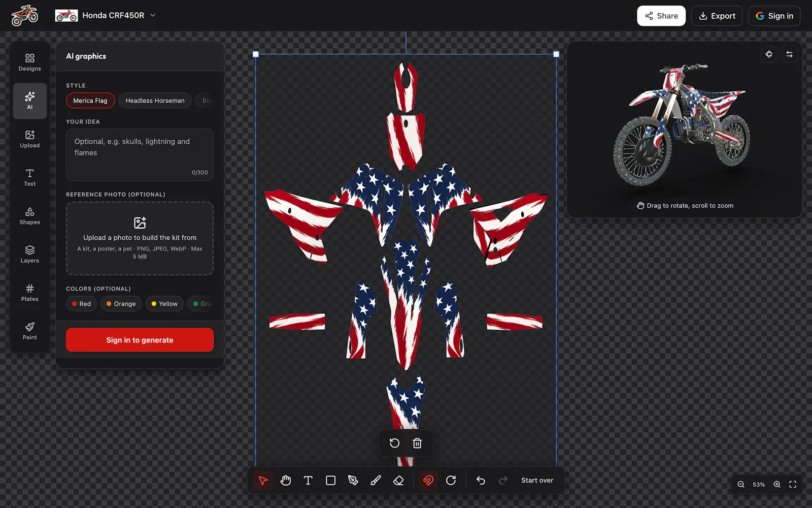The width and height of the screenshot is (812, 508).
Task: Select the arrow pointer tool
Action: pos(263,481)
